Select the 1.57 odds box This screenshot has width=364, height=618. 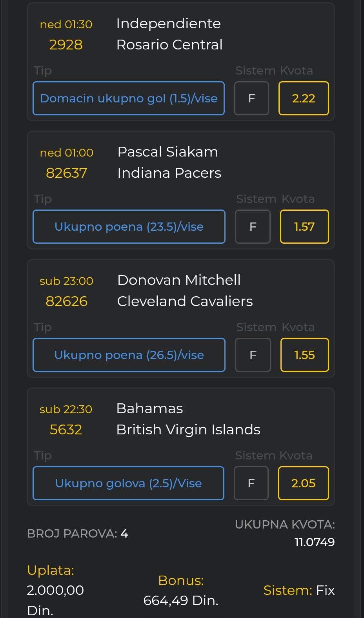[x=304, y=227]
